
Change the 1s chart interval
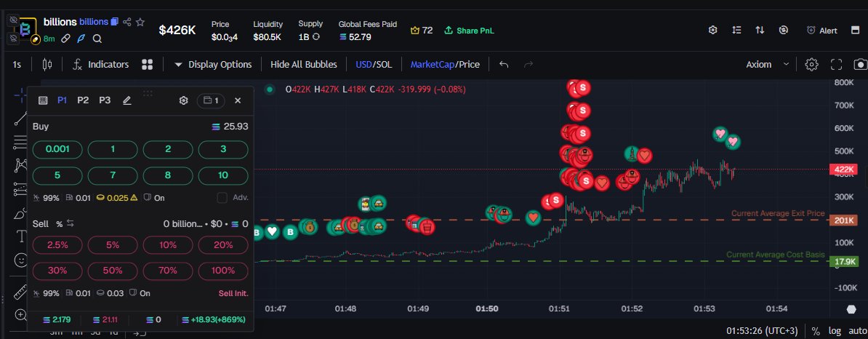pyautogui.click(x=17, y=65)
